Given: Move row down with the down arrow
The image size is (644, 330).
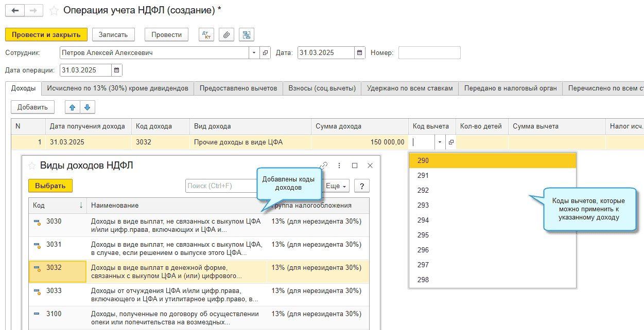Looking at the screenshot, I should pyautogui.click(x=87, y=107).
